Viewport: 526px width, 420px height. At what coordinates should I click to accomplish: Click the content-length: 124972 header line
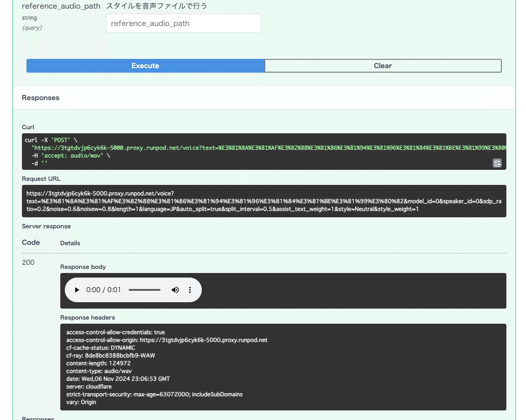point(98,363)
